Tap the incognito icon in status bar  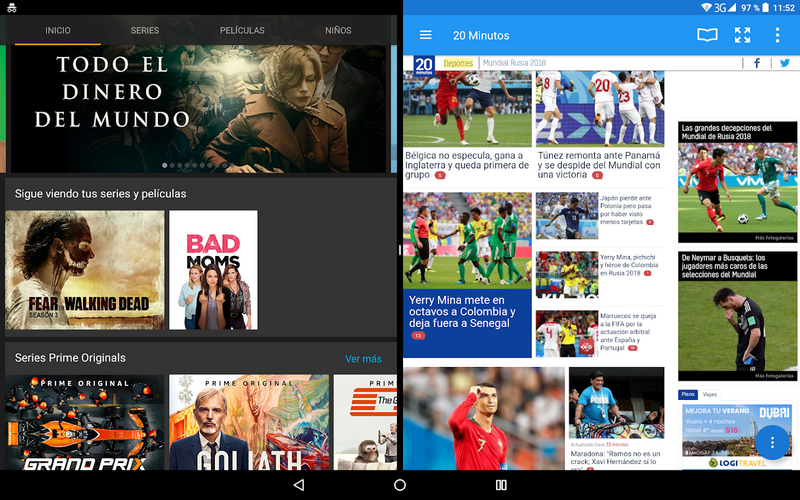pos(12,8)
